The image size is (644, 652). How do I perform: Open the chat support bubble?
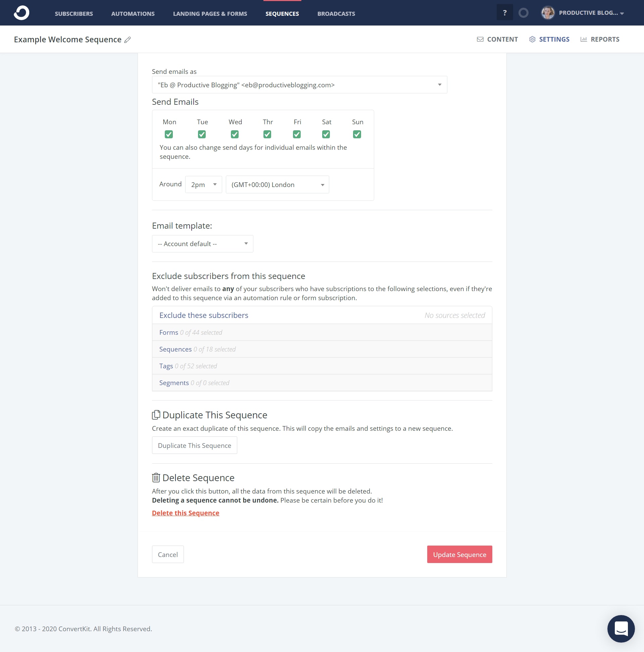click(x=621, y=629)
